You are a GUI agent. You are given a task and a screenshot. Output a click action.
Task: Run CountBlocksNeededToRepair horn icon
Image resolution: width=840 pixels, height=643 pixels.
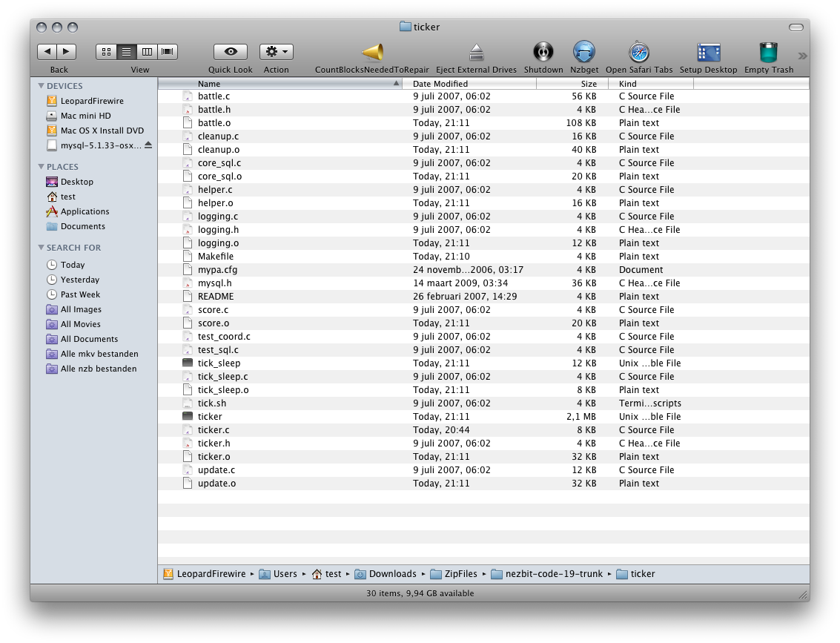point(372,52)
